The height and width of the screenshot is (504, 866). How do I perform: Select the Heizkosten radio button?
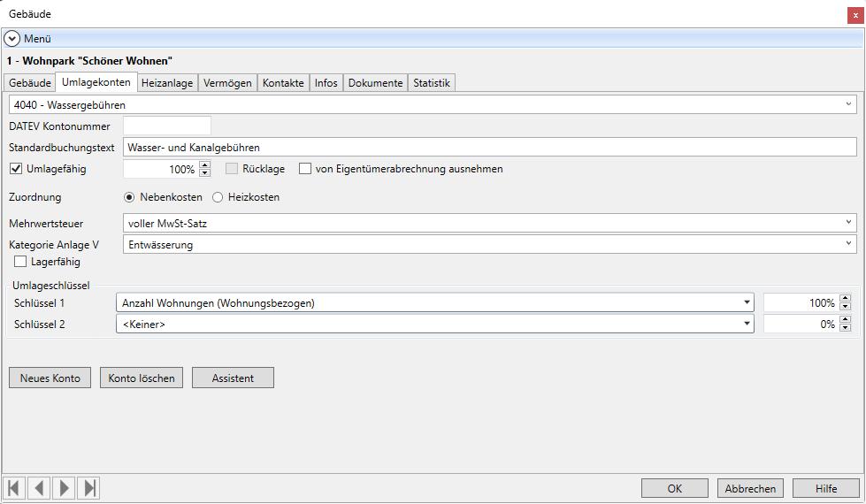[x=218, y=197]
